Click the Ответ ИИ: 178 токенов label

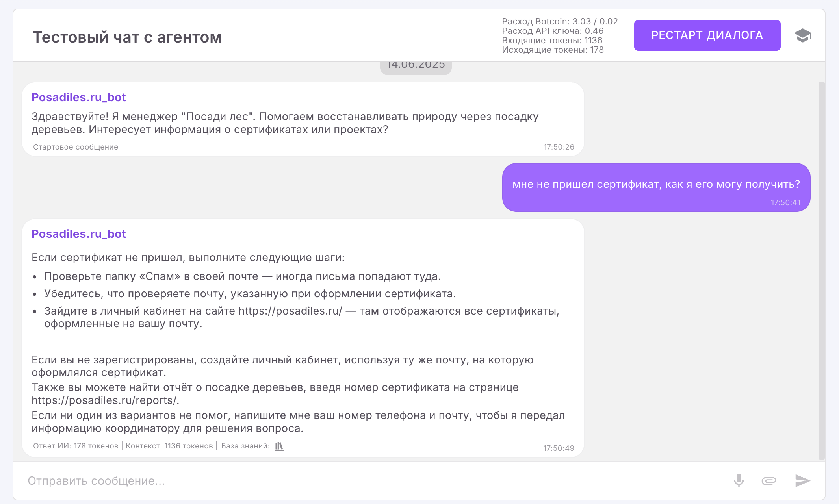[76, 446]
